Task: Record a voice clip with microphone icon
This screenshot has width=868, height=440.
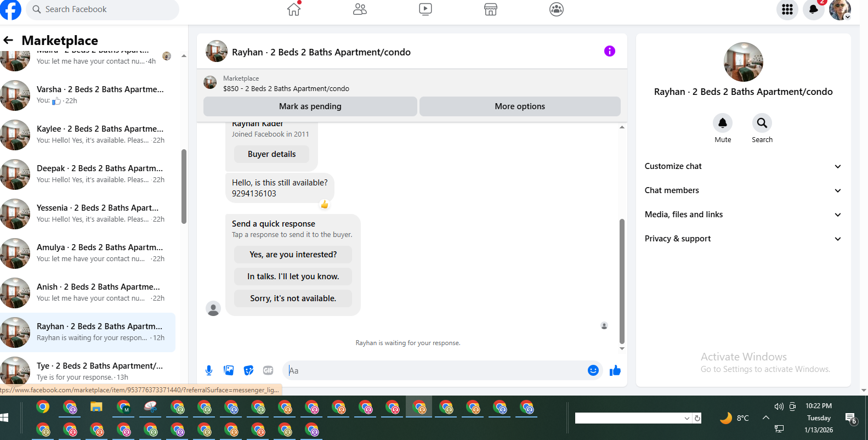Action: (209, 370)
